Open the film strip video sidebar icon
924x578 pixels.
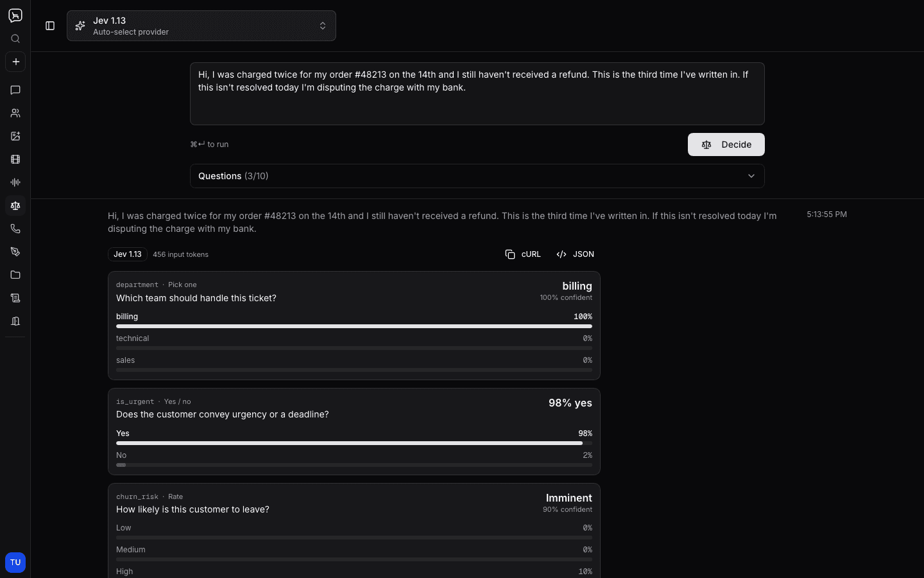click(x=15, y=159)
